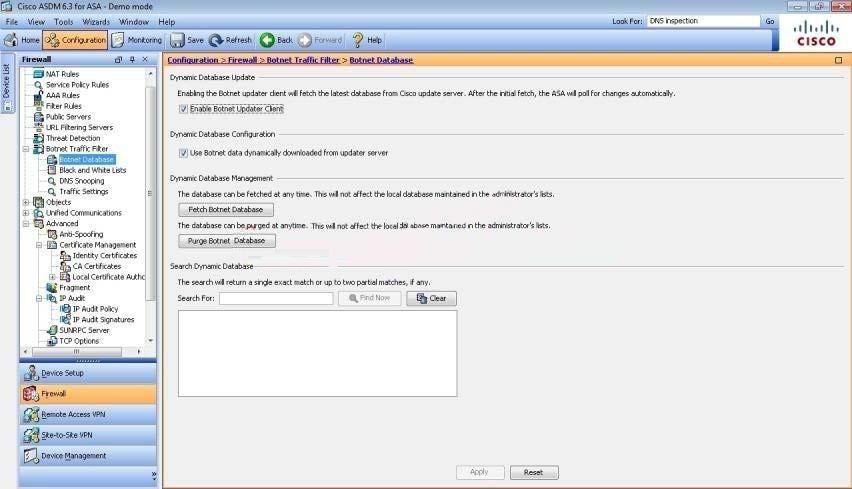Screen dimensions: 852x489
Task: Click the Refresh toolbar icon
Action: point(230,40)
